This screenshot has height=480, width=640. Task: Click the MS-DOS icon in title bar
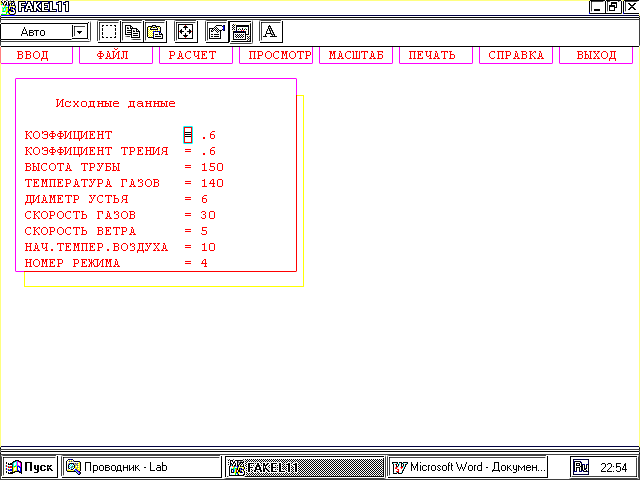coord(8,7)
